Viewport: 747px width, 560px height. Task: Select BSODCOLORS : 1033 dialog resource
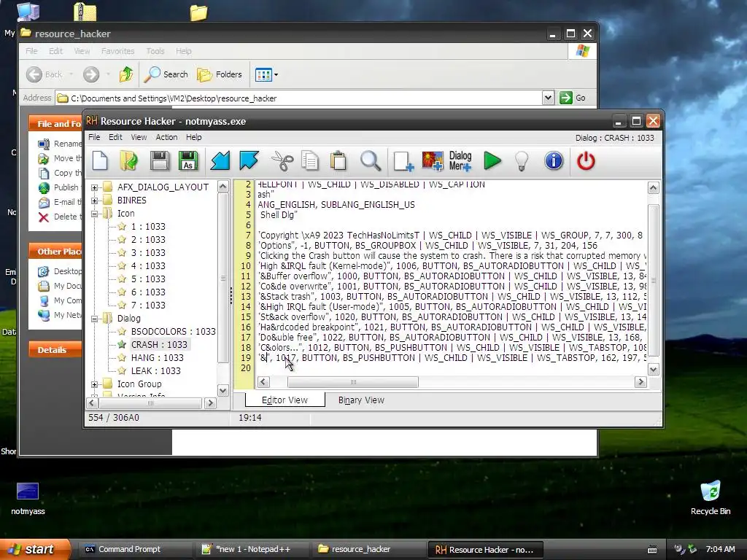click(174, 332)
